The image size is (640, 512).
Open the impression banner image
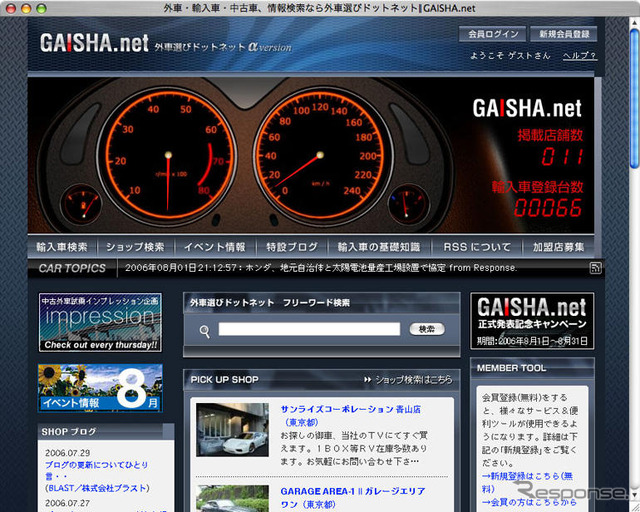pyautogui.click(x=100, y=323)
